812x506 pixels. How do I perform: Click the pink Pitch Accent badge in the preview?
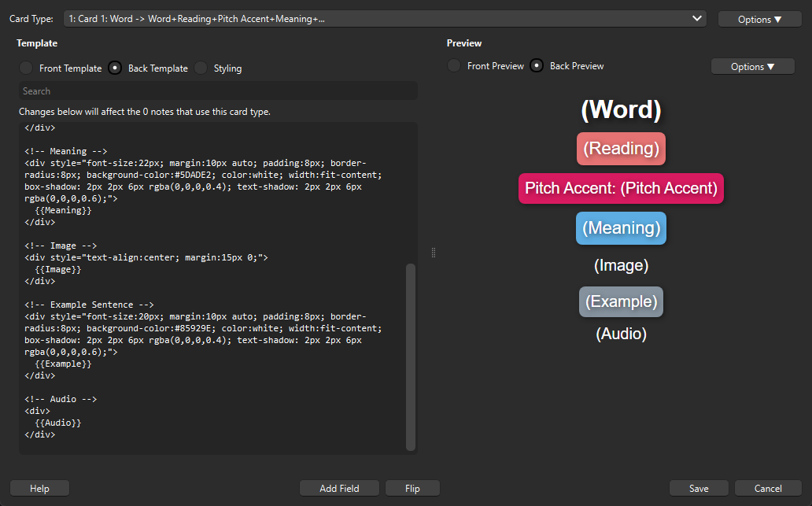click(x=621, y=189)
